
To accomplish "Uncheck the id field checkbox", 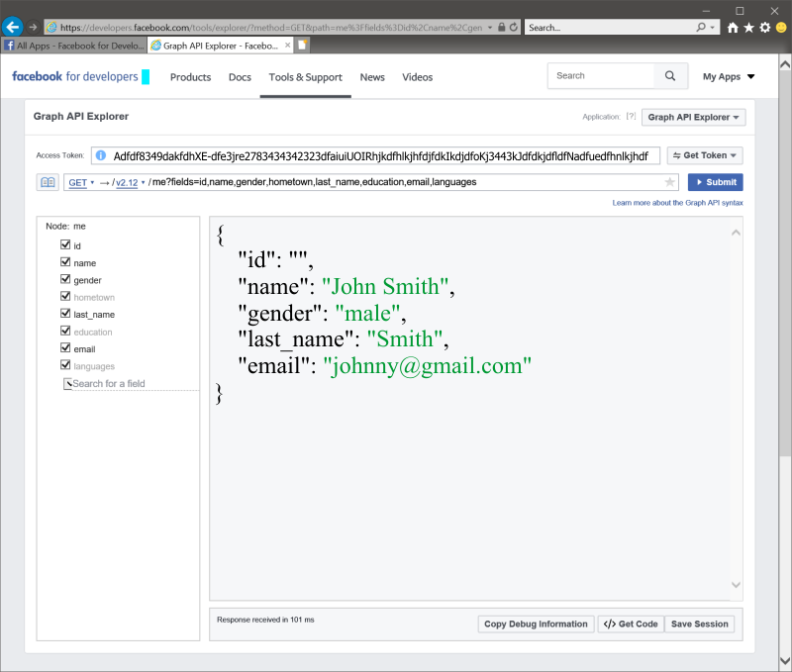I will tap(65, 244).
